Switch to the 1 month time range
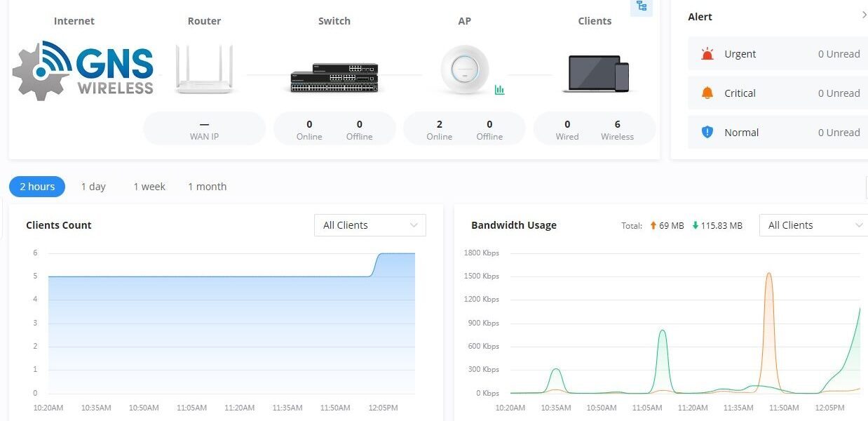Screen dimensions: 868x421 pyautogui.click(x=207, y=187)
